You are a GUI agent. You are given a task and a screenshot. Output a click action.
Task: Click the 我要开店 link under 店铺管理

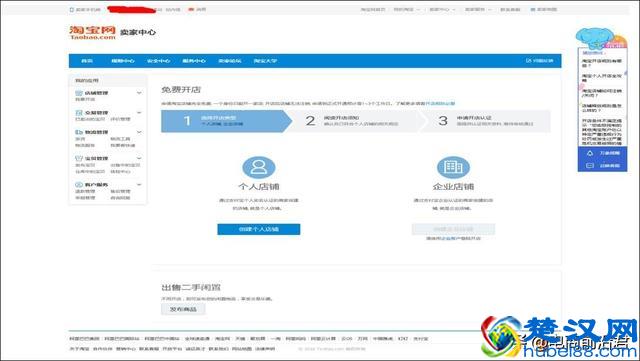click(85, 100)
